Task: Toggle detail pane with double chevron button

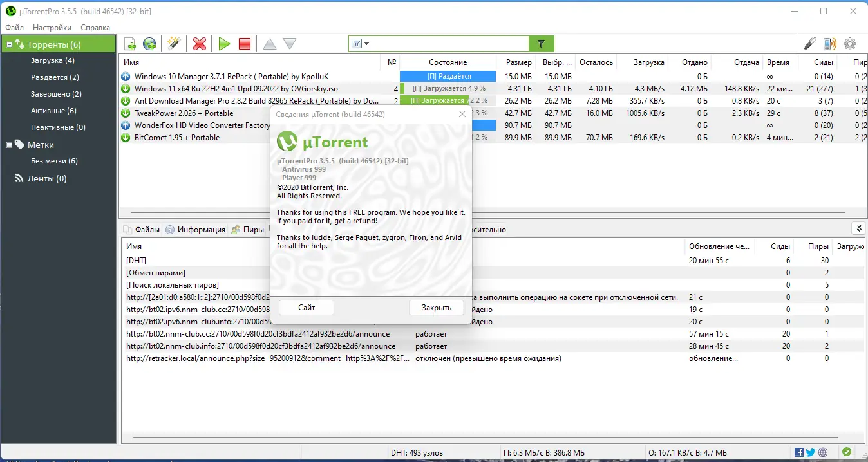Action: pos(858,228)
